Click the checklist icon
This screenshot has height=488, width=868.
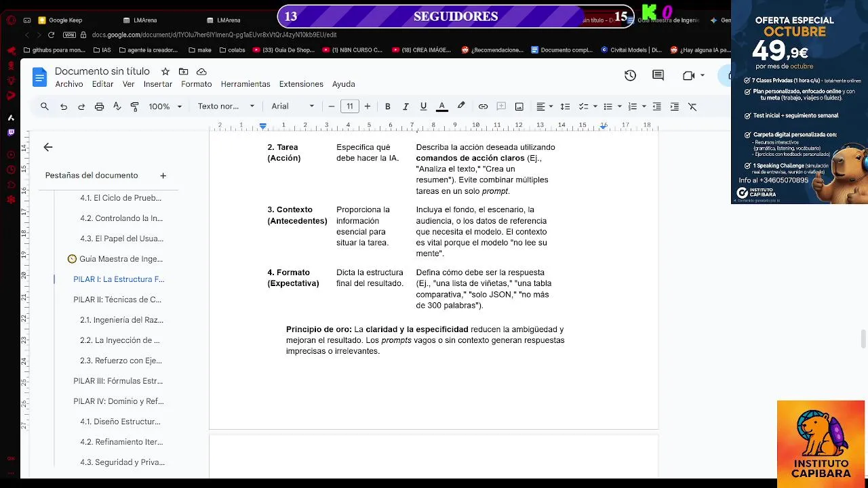tap(583, 106)
